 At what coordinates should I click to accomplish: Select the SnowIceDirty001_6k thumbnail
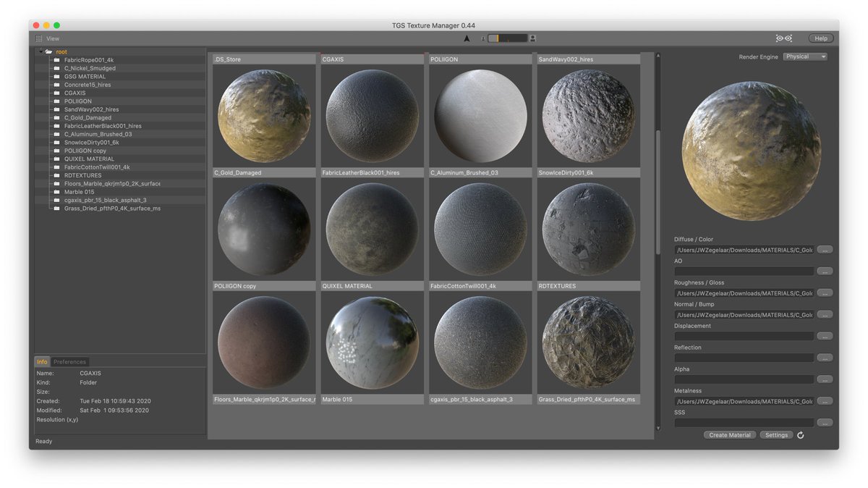coord(588,229)
